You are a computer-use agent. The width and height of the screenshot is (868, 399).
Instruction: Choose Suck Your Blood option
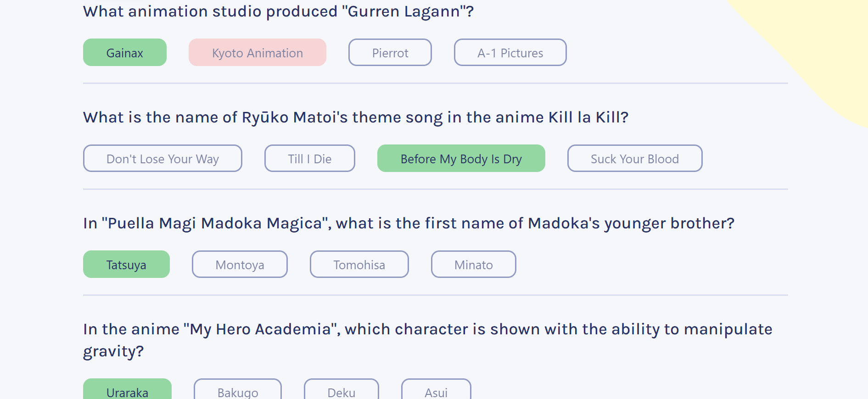click(x=634, y=159)
